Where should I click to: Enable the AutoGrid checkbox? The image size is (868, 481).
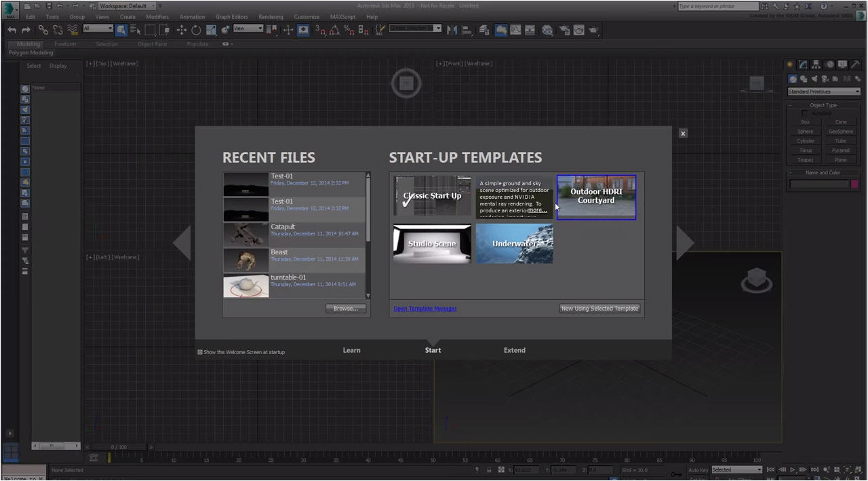click(x=805, y=113)
